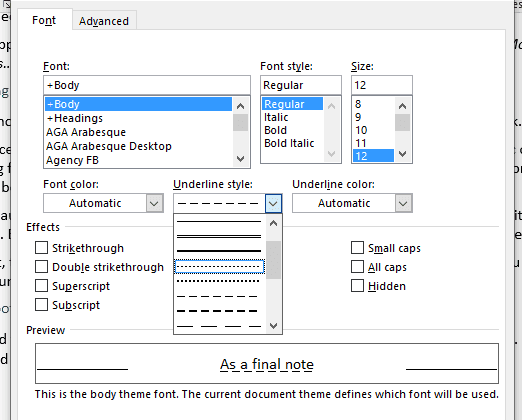The width and height of the screenshot is (522, 420).
Task: Click down arrow in Size list scrollbar
Action: (402, 154)
